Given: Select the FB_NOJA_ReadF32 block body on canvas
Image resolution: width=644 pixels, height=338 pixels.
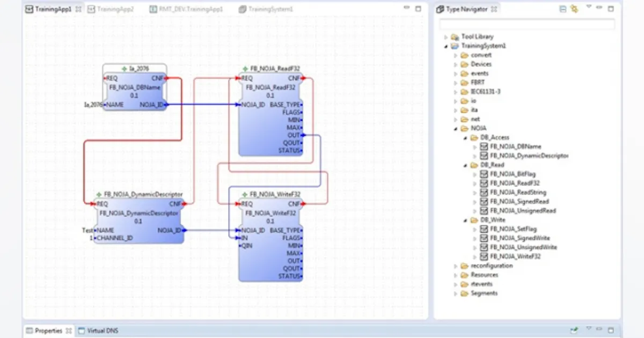Looking at the screenshot, I should (x=271, y=114).
